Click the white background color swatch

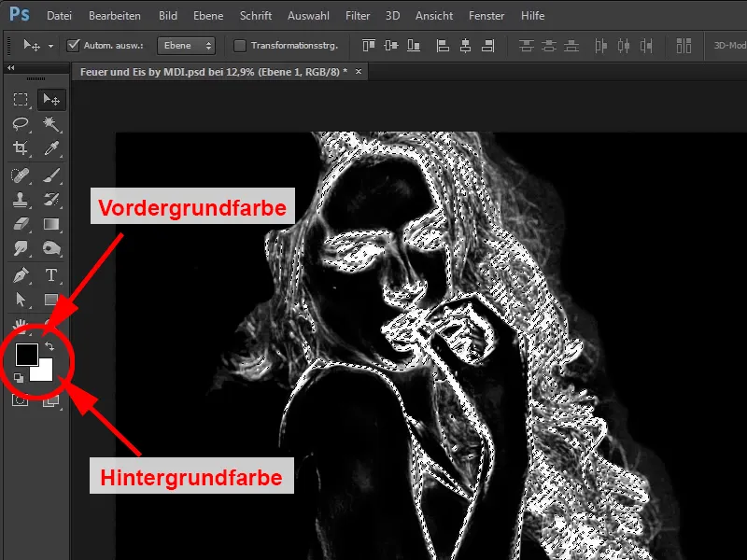[x=45, y=373]
